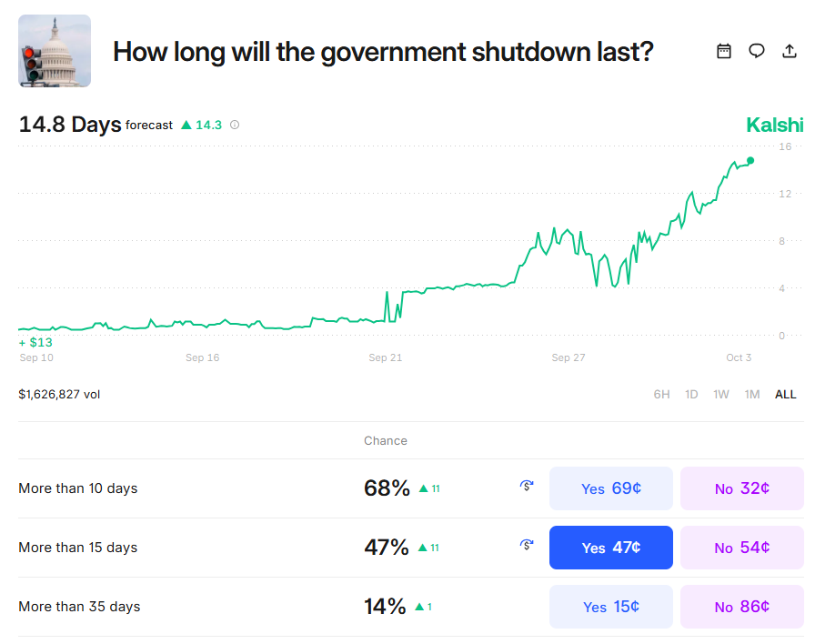Choose No 54¢ for more than 15 days
The width and height of the screenshot is (825, 644).
pos(741,548)
